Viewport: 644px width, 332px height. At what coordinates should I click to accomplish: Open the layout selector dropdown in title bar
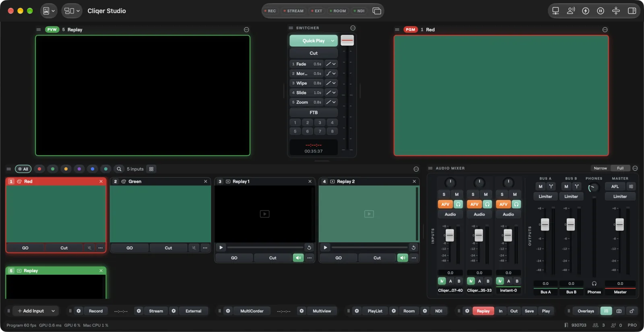click(x=72, y=11)
